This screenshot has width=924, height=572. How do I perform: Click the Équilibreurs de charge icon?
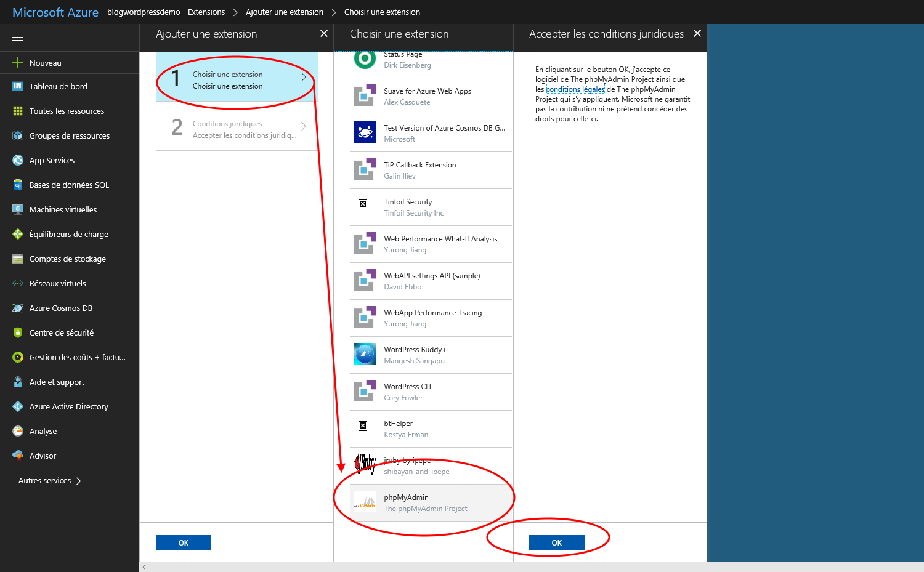(x=18, y=234)
